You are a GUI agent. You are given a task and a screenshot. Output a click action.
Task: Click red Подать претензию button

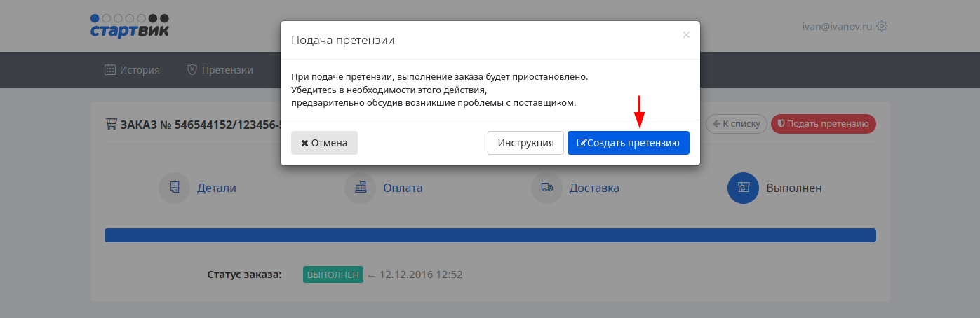[x=823, y=124]
